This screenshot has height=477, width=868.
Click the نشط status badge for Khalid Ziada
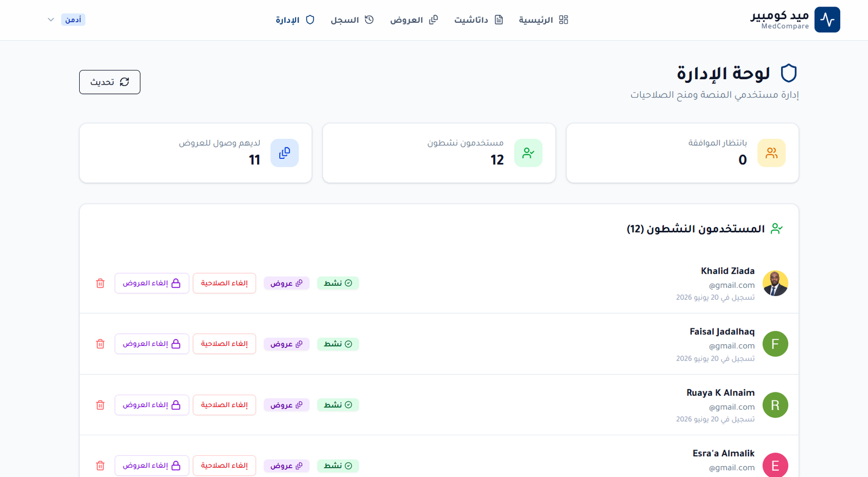[338, 283]
